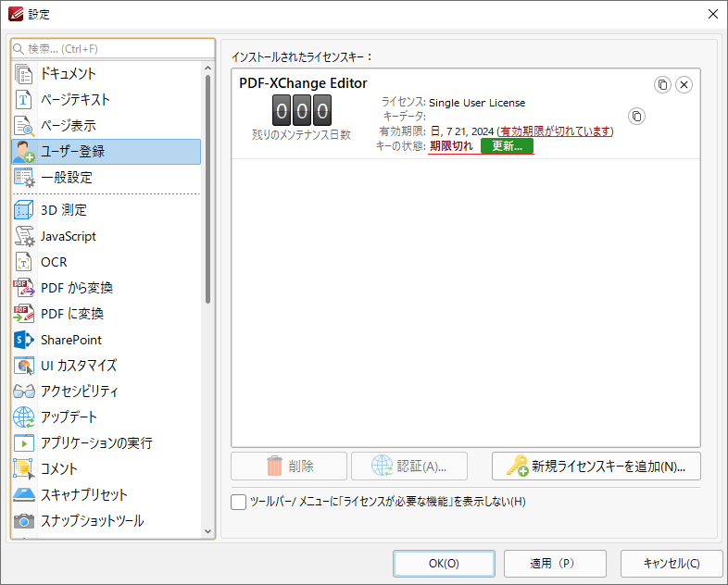This screenshot has height=585, width=728.
Task: Click the category list scroll-up arrow
Action: (207, 68)
